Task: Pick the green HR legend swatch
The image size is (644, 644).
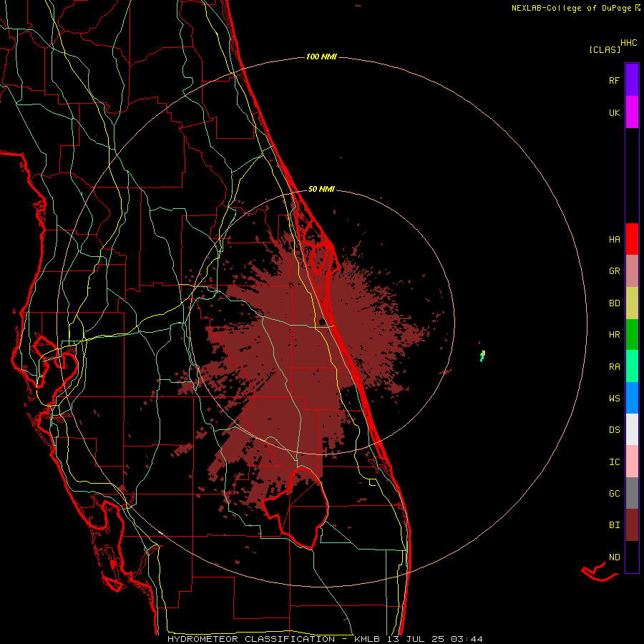Action: coord(632,335)
